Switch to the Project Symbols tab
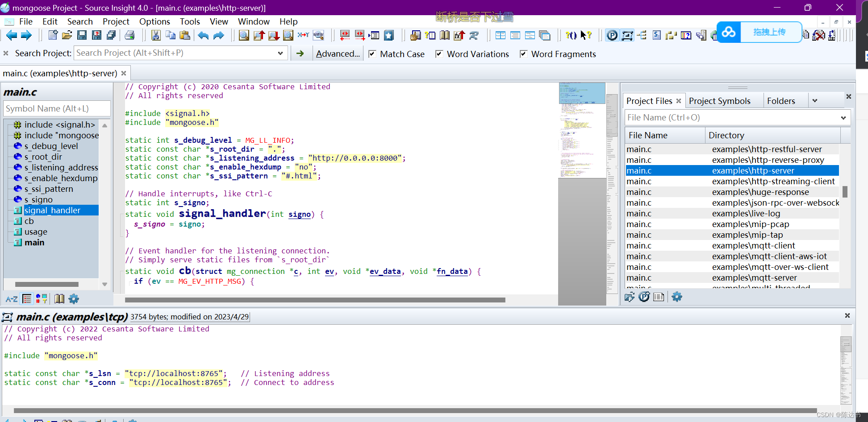 pyautogui.click(x=719, y=101)
